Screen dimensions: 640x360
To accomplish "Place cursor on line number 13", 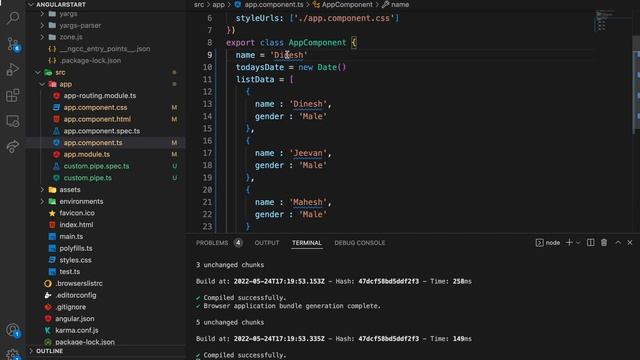I will point(208,104).
